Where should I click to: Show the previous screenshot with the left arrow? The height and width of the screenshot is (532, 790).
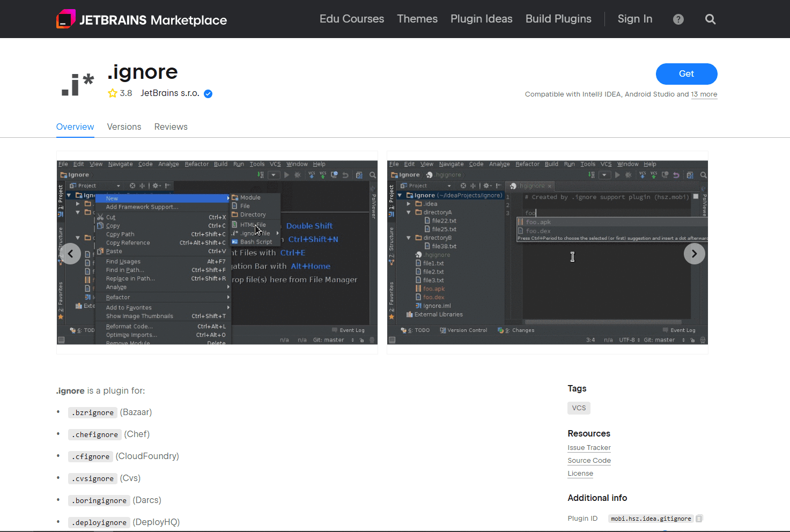click(x=70, y=254)
